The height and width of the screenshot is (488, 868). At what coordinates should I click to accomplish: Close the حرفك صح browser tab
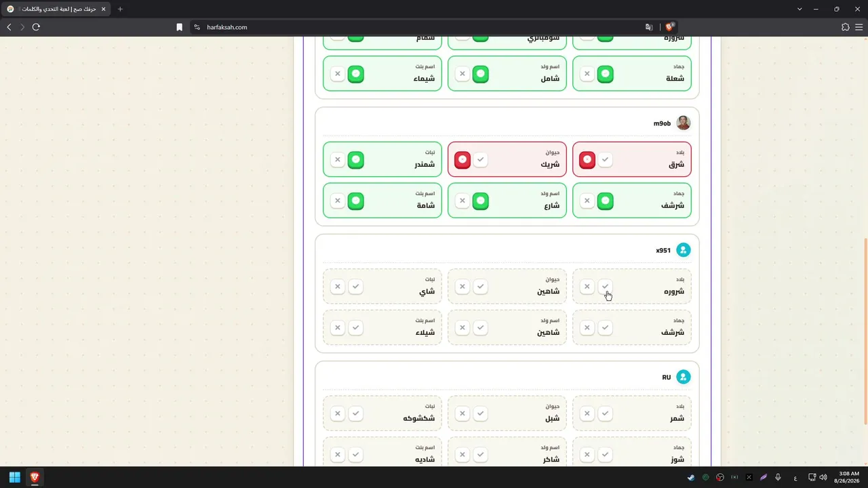click(x=103, y=9)
